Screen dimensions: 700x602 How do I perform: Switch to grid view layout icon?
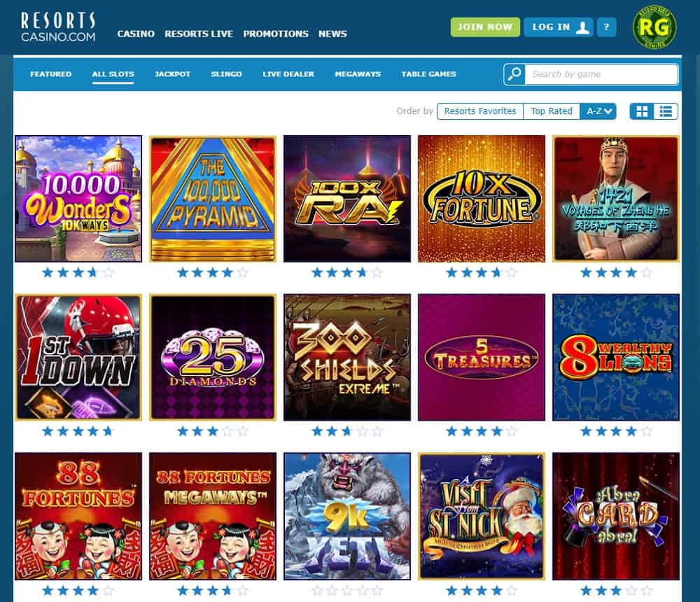(642, 111)
